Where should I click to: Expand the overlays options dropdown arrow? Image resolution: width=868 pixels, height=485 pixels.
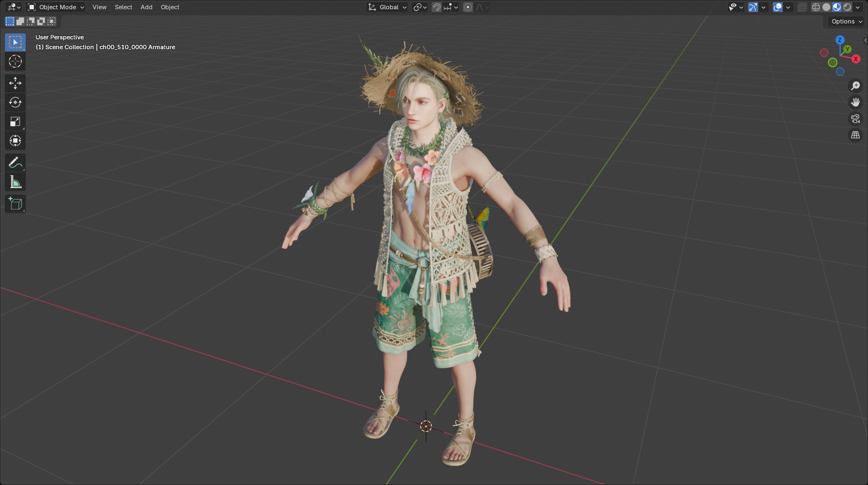pos(788,7)
